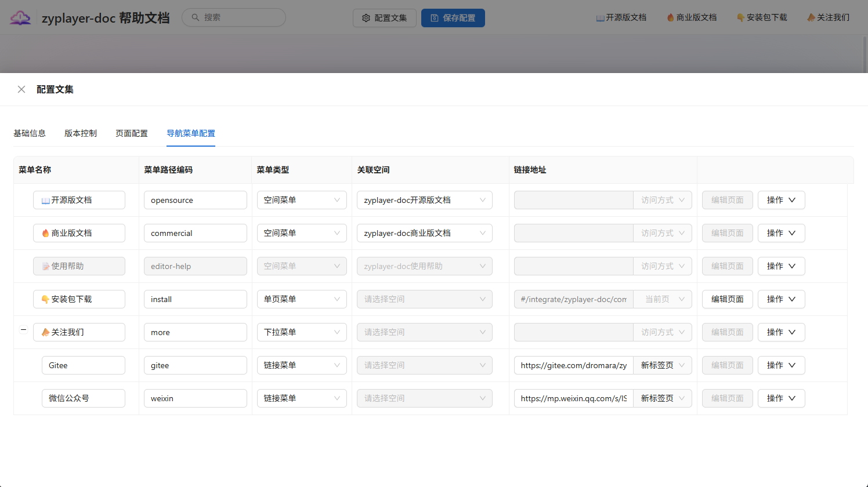
Task: Open 操作 menu for gitee row
Action: tap(781, 365)
